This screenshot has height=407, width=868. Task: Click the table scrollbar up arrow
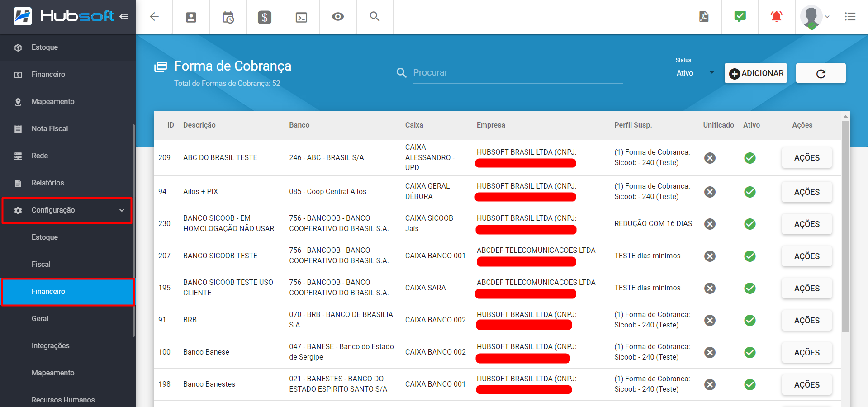point(845,116)
